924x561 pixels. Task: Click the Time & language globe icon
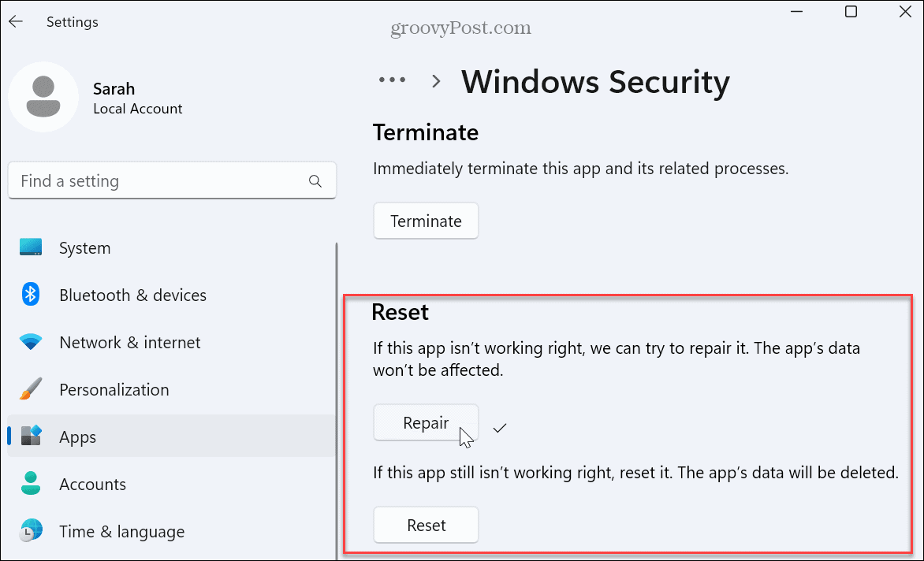(x=31, y=530)
